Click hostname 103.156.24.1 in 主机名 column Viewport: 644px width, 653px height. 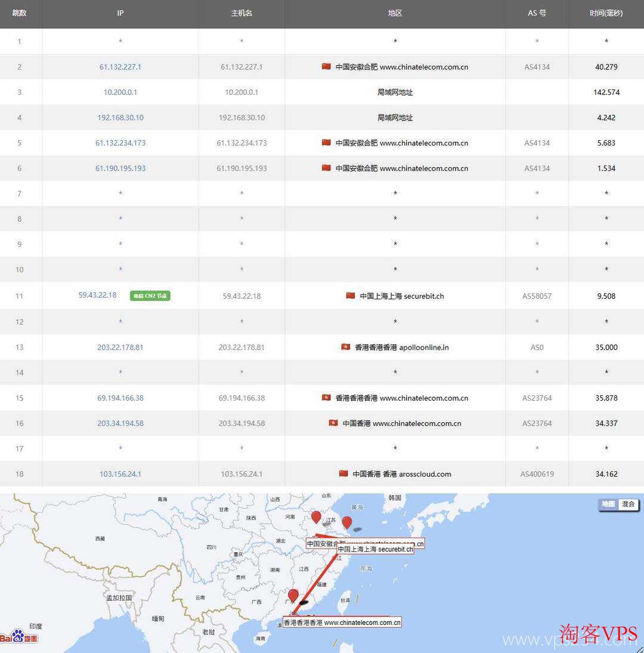[x=241, y=474]
